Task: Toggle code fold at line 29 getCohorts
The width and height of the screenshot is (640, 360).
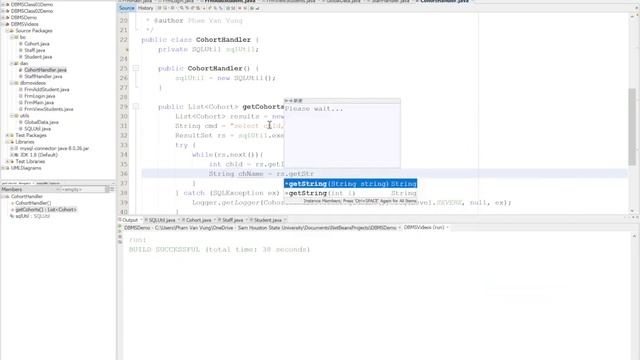Action: tap(136, 107)
